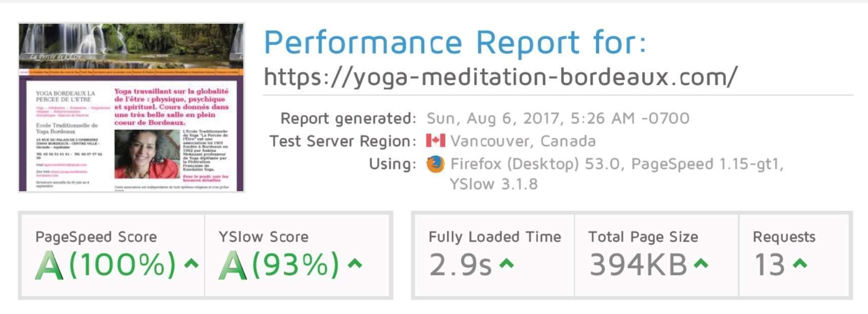Expand the Total Page Size chevron

[700, 264]
